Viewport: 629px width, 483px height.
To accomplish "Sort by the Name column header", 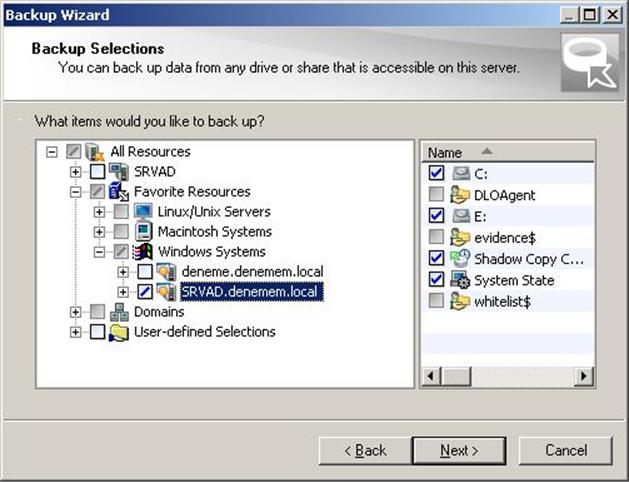I will click(x=507, y=152).
